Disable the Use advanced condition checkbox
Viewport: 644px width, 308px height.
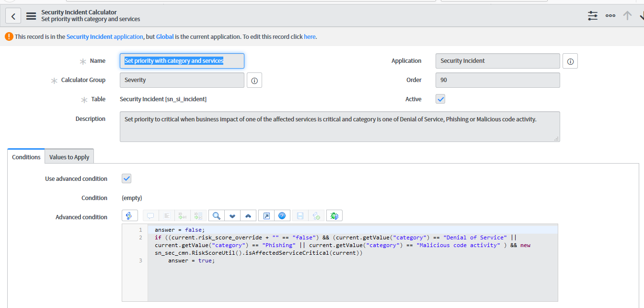point(126,178)
